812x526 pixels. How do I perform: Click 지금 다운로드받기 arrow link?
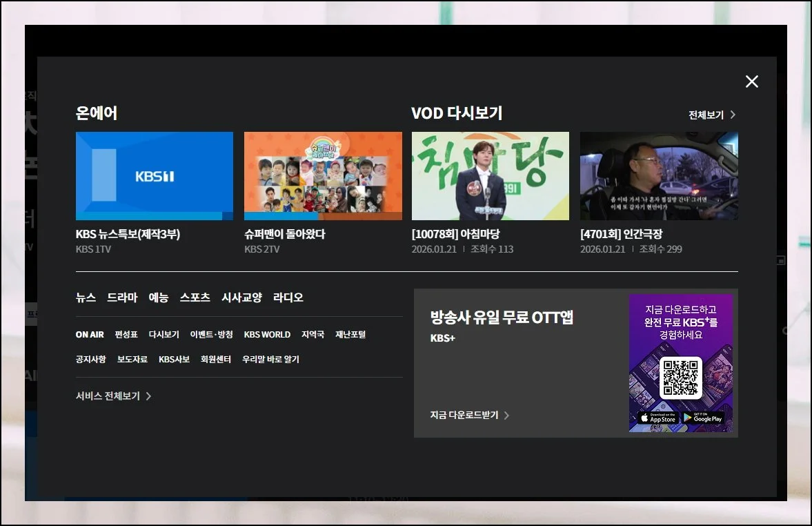[x=469, y=415]
